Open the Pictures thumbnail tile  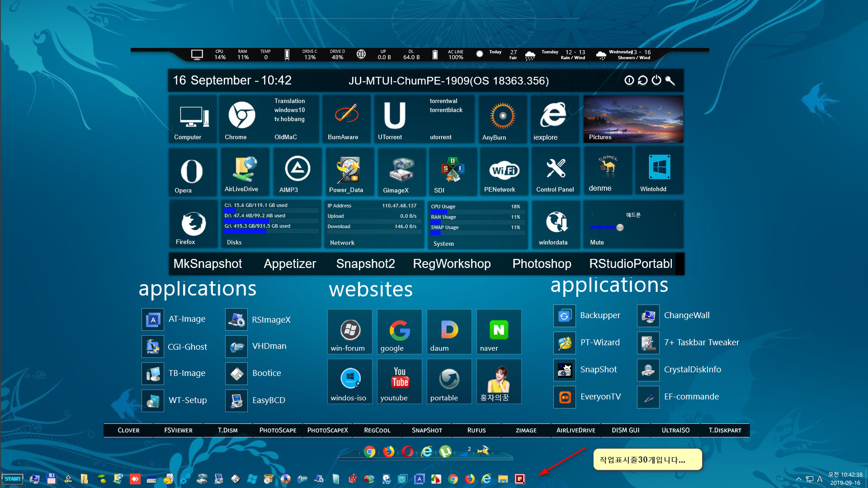tap(633, 119)
